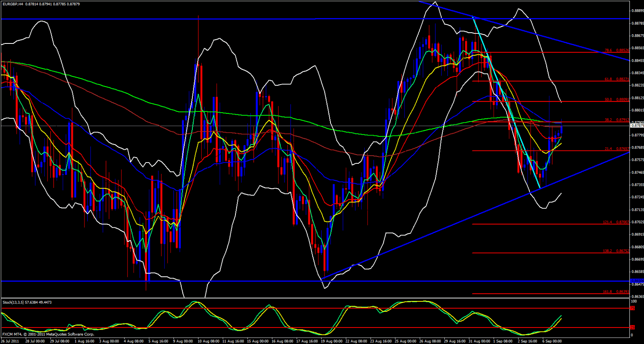
Task: Click the 138.2 Fibonacci extension label
Action: 615,251
